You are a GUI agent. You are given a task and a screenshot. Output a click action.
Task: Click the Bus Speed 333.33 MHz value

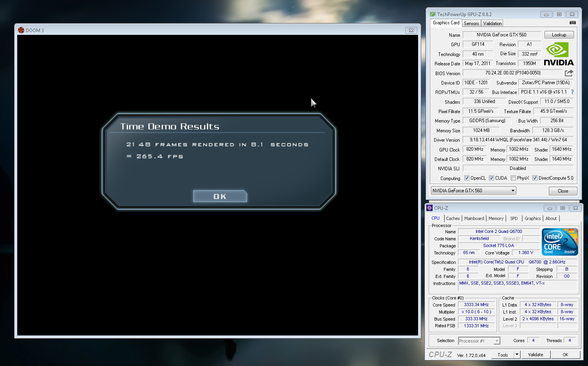(476, 319)
